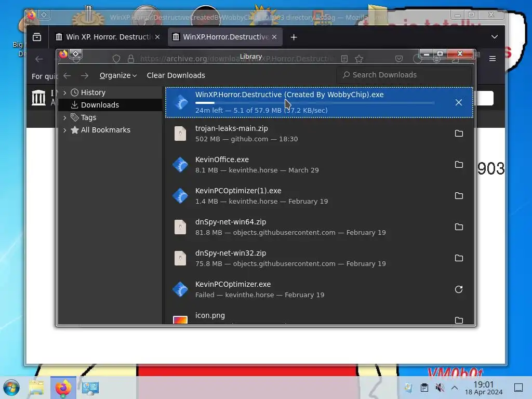List all tabs dropdown in Firefox

[x=495, y=37]
